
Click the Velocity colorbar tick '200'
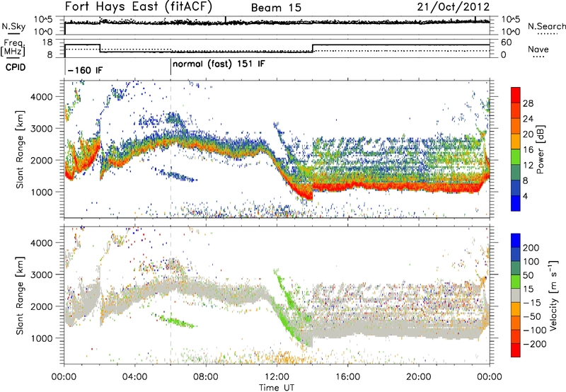[531, 248]
